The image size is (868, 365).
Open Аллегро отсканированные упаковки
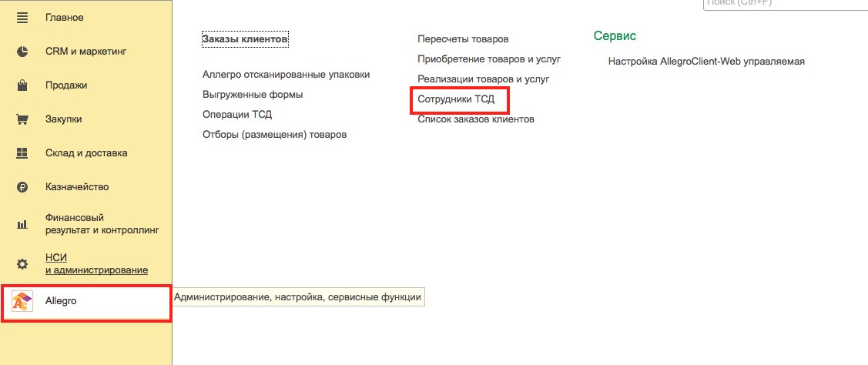click(x=287, y=75)
